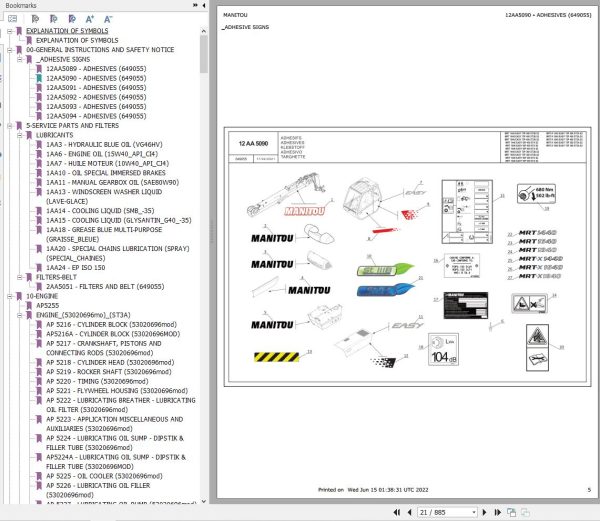Collapse the _ADHESIVE SIGNS tree node

pyautogui.click(x=20, y=59)
